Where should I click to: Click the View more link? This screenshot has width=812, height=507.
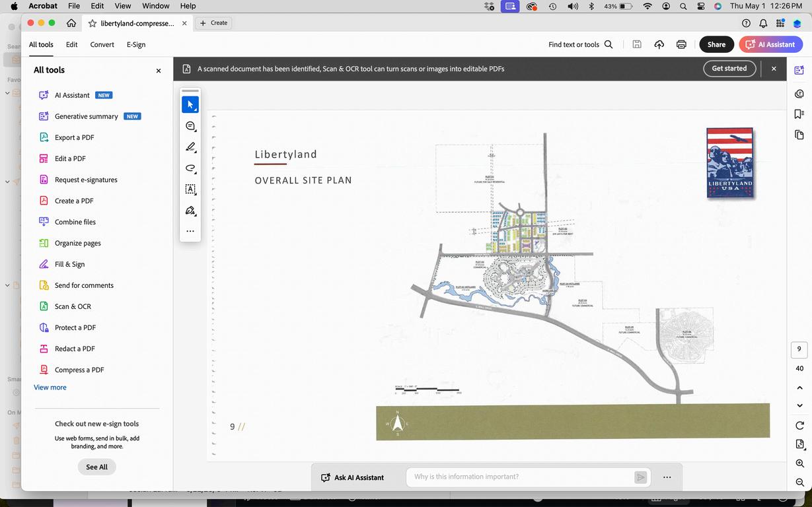(x=50, y=388)
